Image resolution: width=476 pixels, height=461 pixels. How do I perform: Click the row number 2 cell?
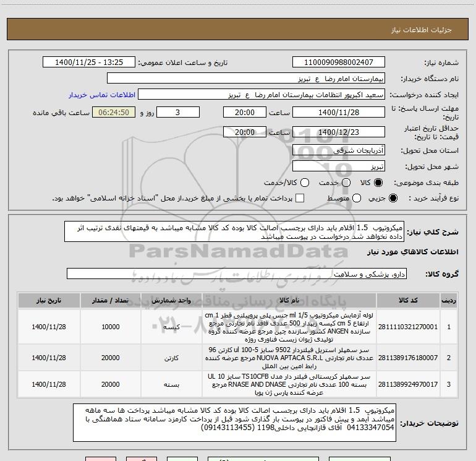tap(449, 358)
